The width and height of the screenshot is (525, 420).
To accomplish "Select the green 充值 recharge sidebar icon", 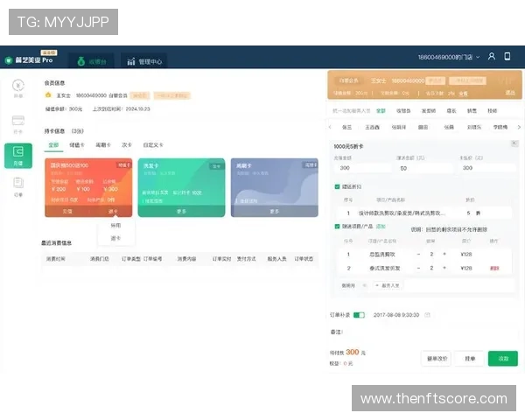I will [x=18, y=156].
